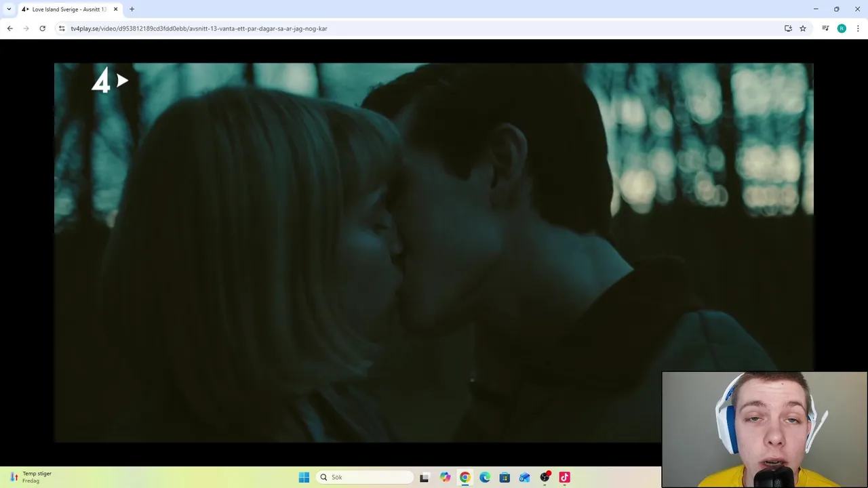Open Chrome's three-dot menu
This screenshot has width=868, height=488.
click(x=858, y=28)
